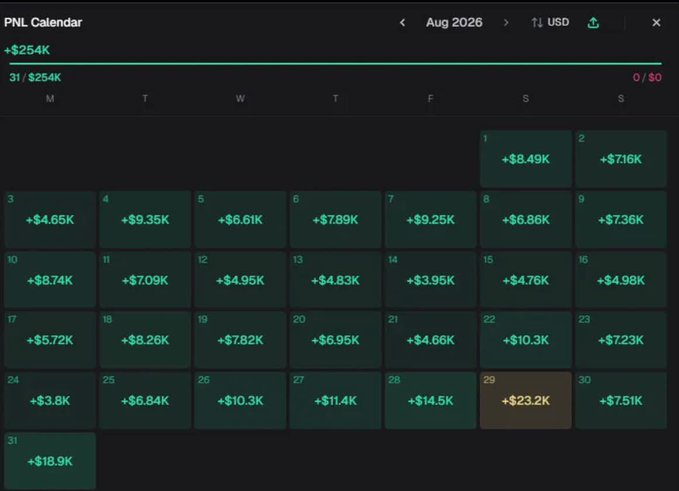This screenshot has height=491, width=679.
Task: Click Aug 2026 month label
Action: 454,23
